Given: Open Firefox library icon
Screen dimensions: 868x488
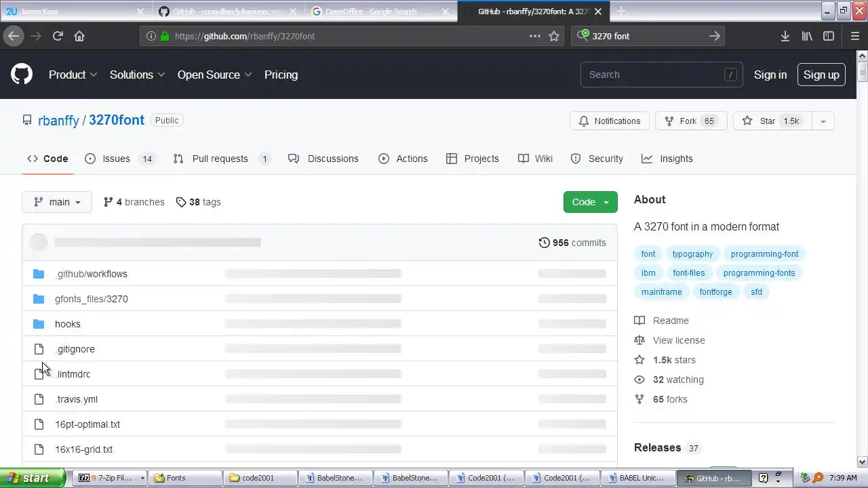Looking at the screenshot, I should tap(807, 36).
